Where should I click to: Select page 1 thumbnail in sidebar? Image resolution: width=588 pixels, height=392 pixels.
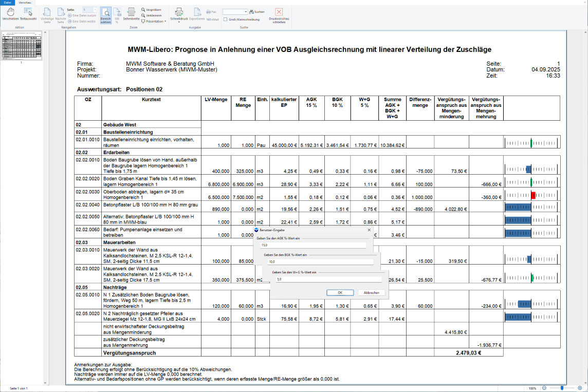(x=22, y=46)
